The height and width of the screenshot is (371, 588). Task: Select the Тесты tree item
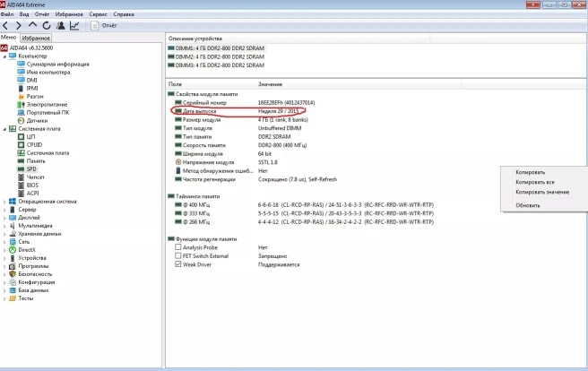[x=22, y=298]
